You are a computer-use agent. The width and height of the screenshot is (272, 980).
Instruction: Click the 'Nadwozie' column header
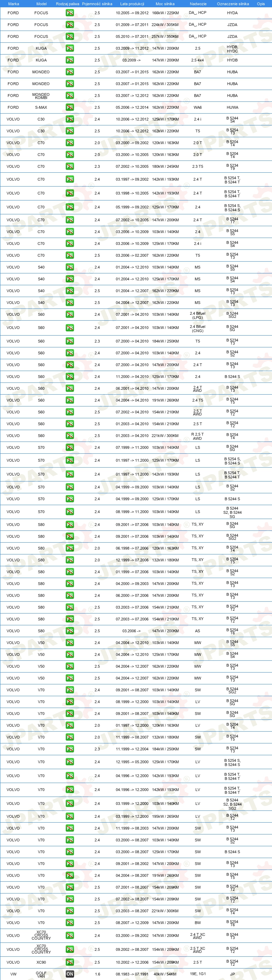(x=198, y=4)
